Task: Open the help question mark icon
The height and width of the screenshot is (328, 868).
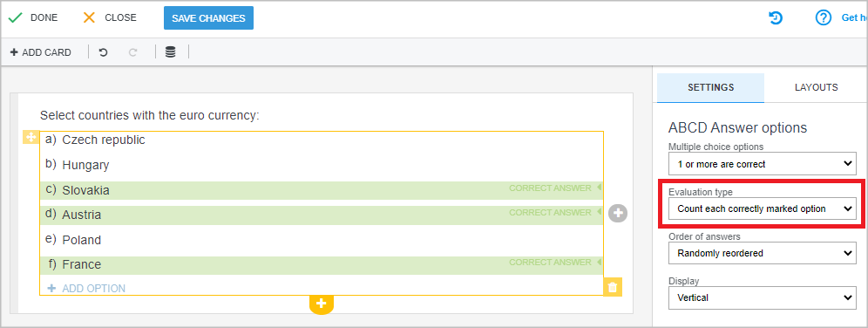Action: click(x=824, y=18)
